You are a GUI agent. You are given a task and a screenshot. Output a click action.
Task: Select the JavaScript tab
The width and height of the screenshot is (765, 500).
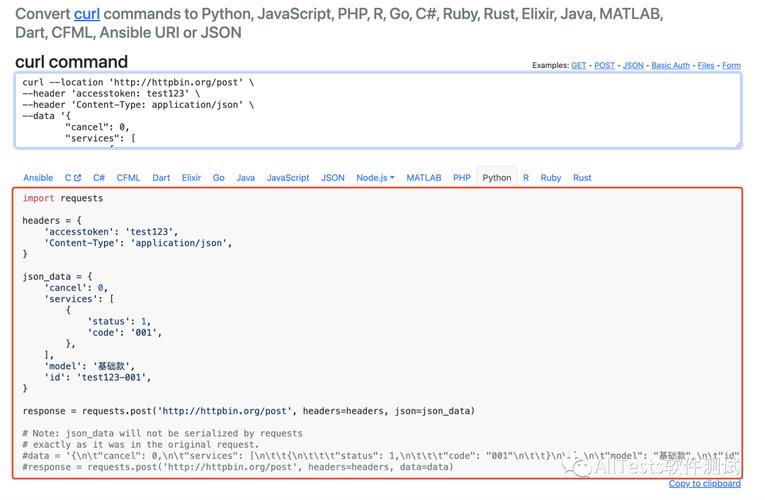pos(288,178)
